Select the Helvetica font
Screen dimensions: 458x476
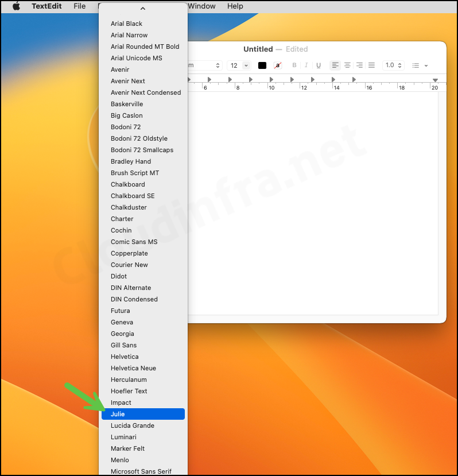[143, 357]
